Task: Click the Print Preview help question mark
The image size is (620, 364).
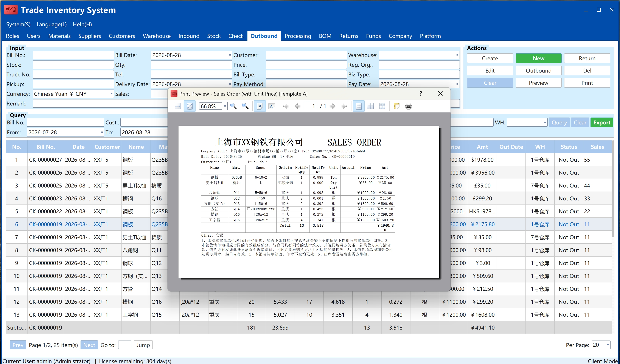Action: pyautogui.click(x=421, y=93)
